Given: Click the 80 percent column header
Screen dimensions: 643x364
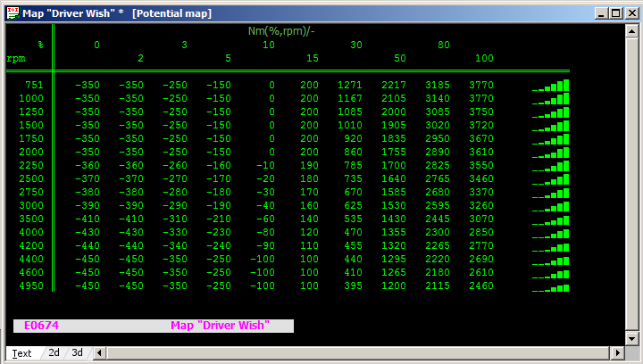Looking at the screenshot, I should click(x=444, y=45).
